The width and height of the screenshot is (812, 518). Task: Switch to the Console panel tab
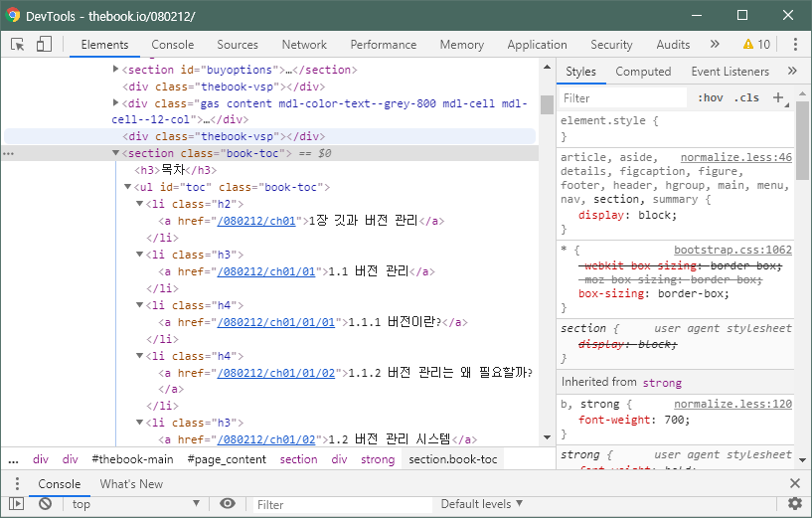tap(173, 45)
